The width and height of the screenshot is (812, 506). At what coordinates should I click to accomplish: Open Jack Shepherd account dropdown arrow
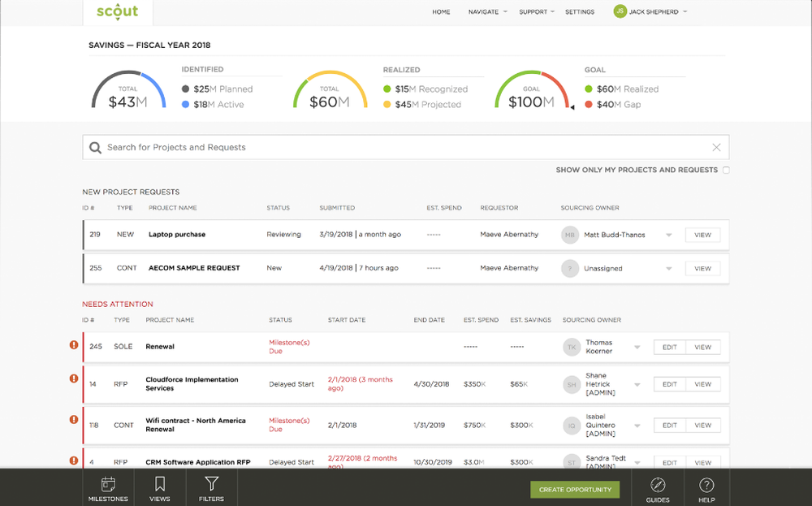point(685,11)
